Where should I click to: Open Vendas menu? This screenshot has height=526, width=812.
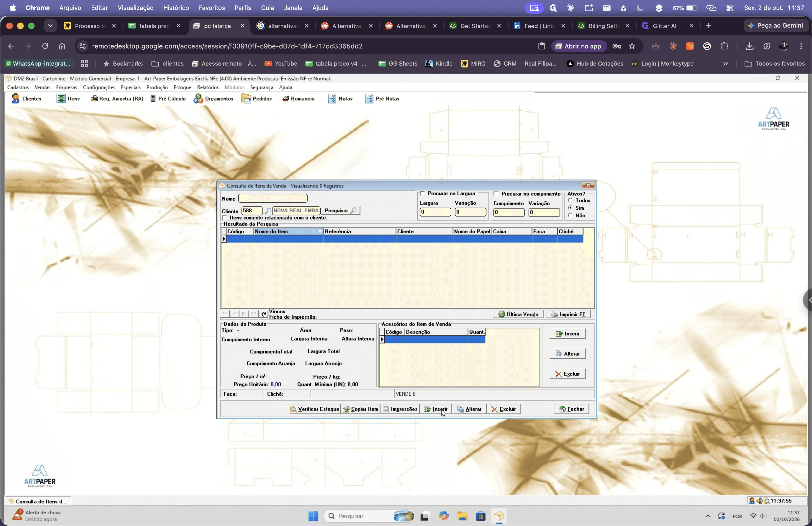(x=42, y=87)
